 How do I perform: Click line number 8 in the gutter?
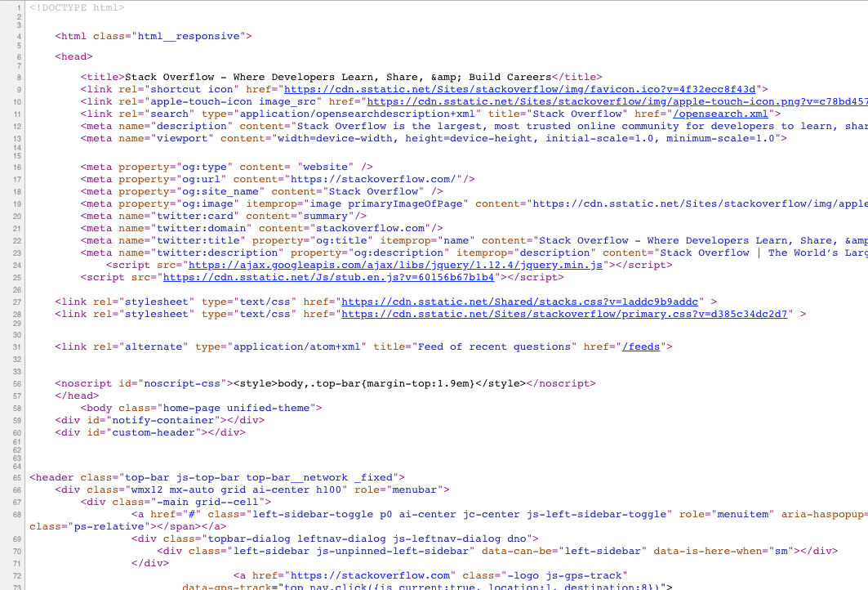click(x=18, y=77)
